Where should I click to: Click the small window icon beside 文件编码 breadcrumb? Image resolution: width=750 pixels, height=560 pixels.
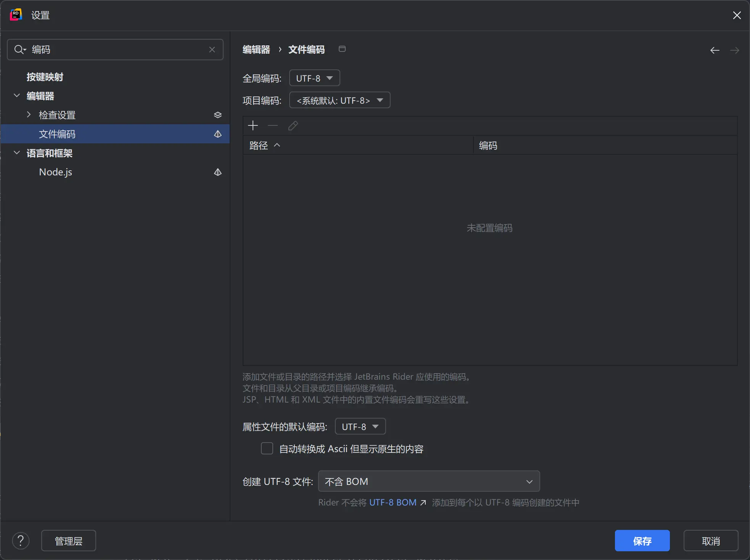point(342,49)
